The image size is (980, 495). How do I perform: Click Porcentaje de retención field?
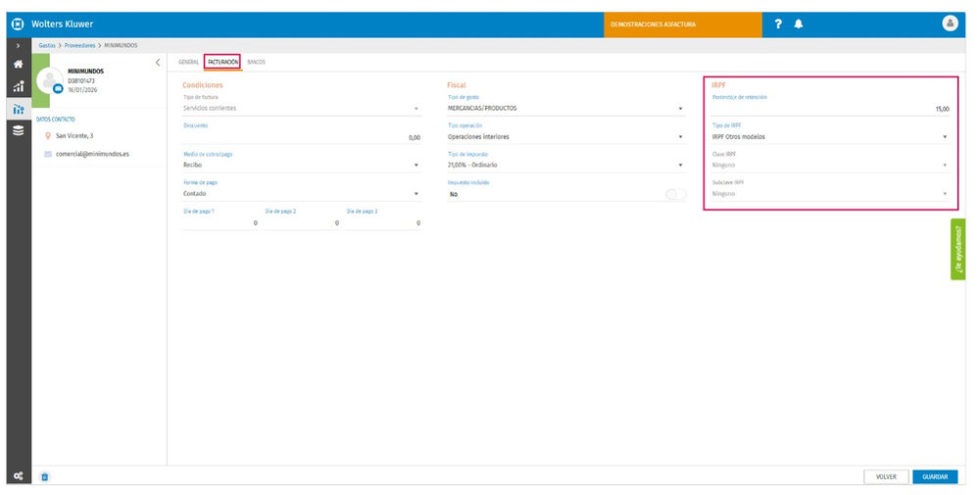tap(831, 109)
